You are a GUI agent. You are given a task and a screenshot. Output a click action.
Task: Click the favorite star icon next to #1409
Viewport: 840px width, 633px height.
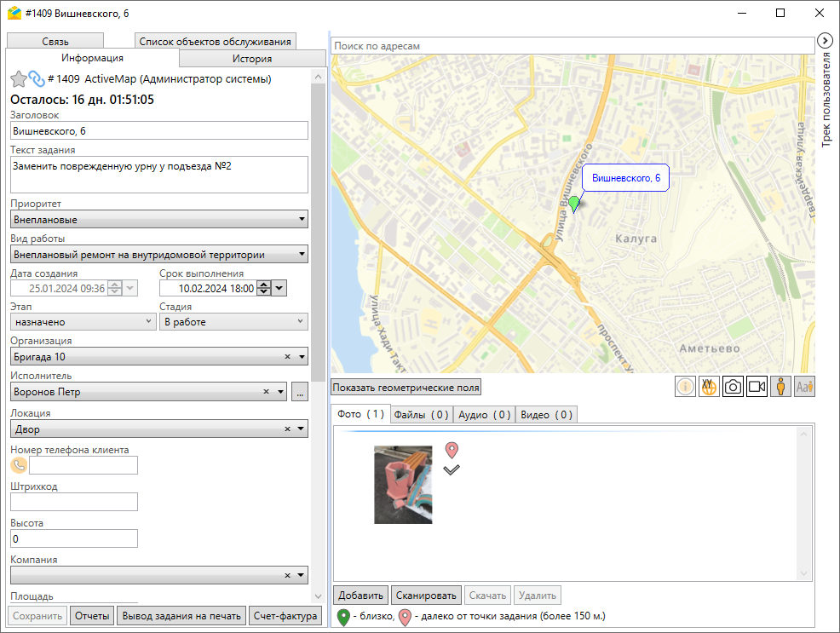coord(18,79)
